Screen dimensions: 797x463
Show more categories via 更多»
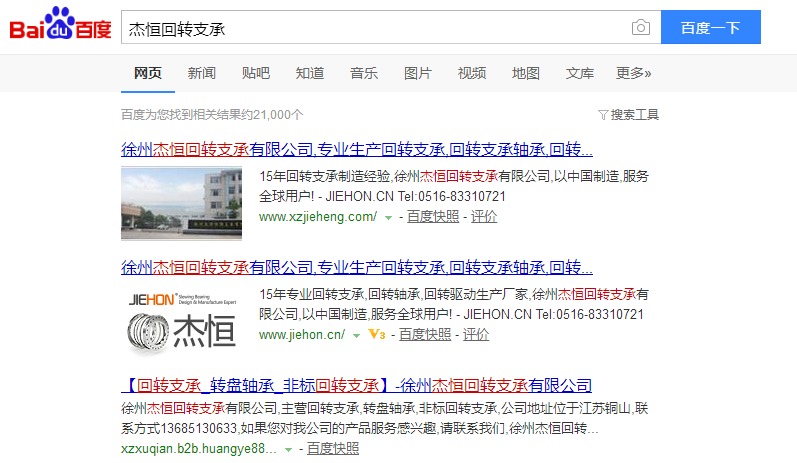tap(633, 73)
